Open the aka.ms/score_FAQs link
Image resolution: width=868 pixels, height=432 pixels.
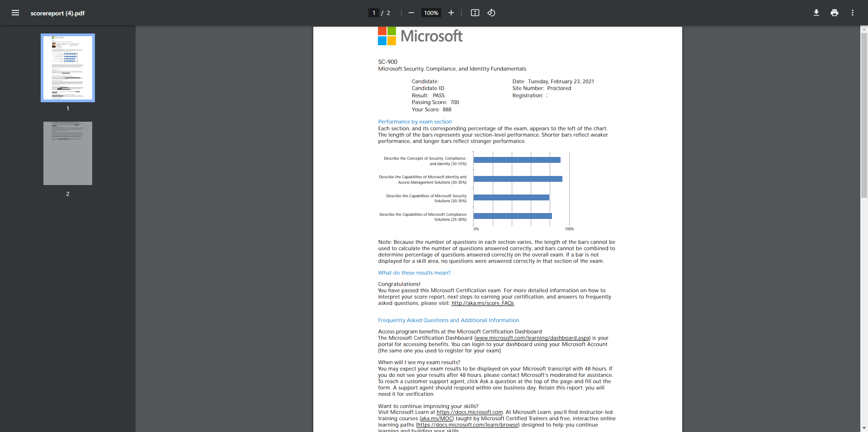[x=482, y=303]
